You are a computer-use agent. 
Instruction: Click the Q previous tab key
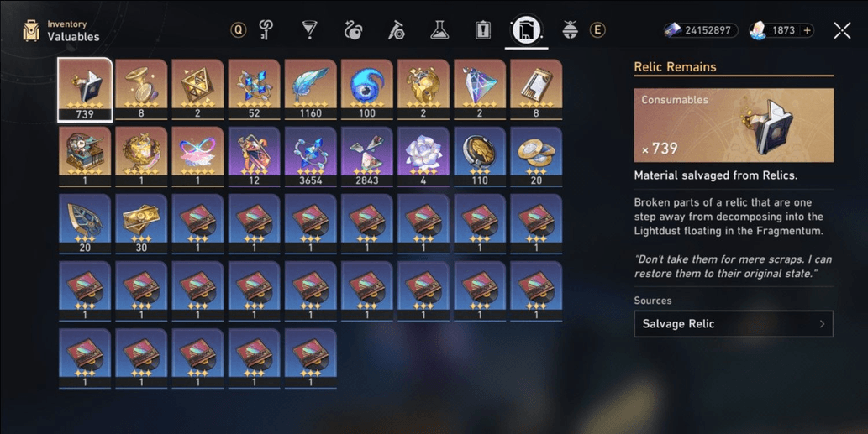coord(238,30)
